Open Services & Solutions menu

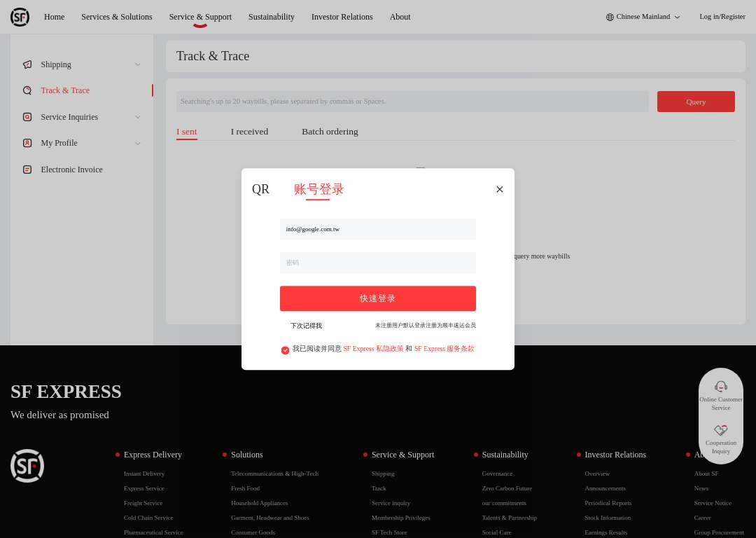[117, 17]
